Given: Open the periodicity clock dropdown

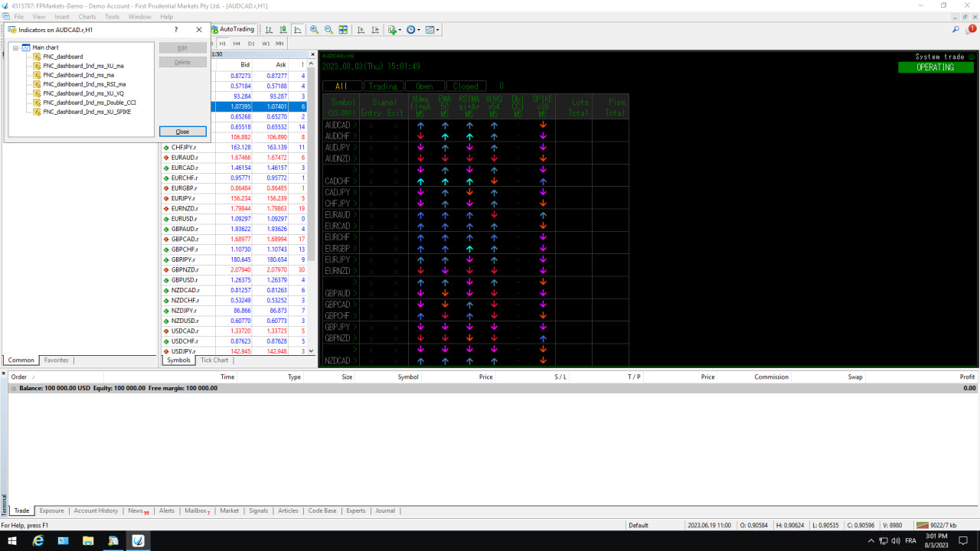Looking at the screenshot, I should 413,30.
